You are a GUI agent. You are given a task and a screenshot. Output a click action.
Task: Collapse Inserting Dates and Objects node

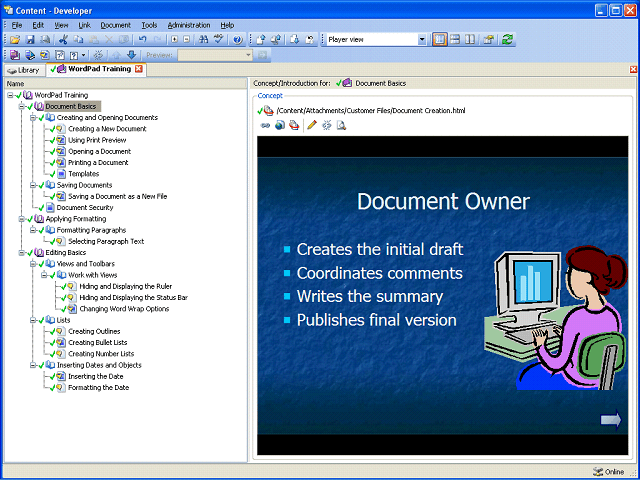[33, 366]
